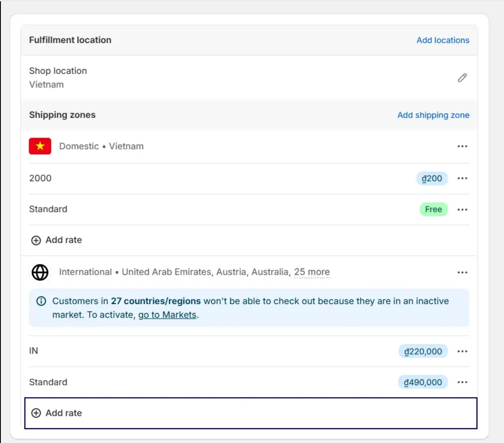Click the info icon in inactive market notice
This screenshot has height=443, width=504.
[x=41, y=301]
